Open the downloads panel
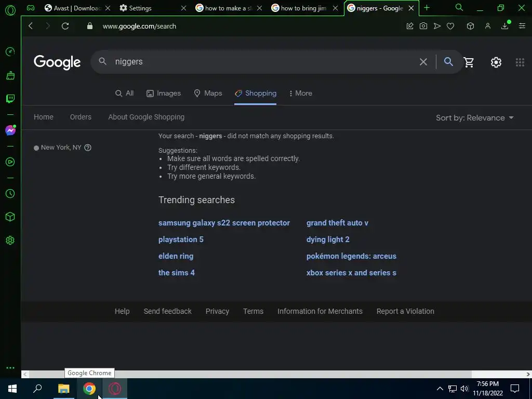Viewport: 532px width, 399px height. [x=505, y=26]
